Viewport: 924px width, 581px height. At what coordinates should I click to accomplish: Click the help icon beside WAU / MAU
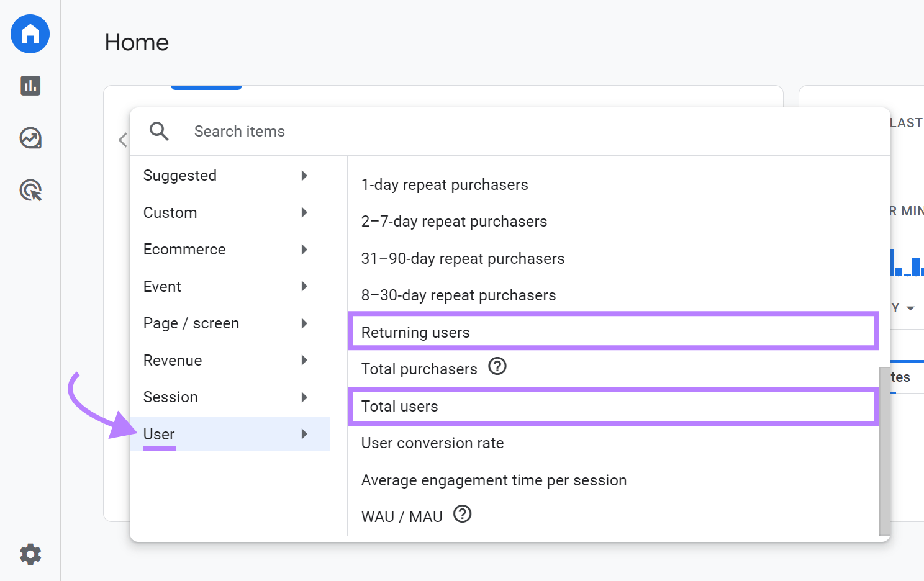click(x=462, y=514)
